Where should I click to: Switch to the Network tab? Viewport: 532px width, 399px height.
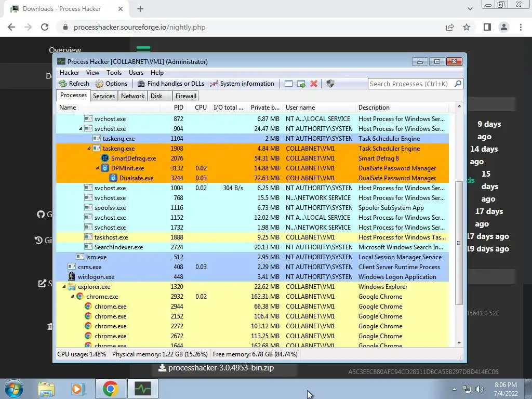tap(132, 96)
